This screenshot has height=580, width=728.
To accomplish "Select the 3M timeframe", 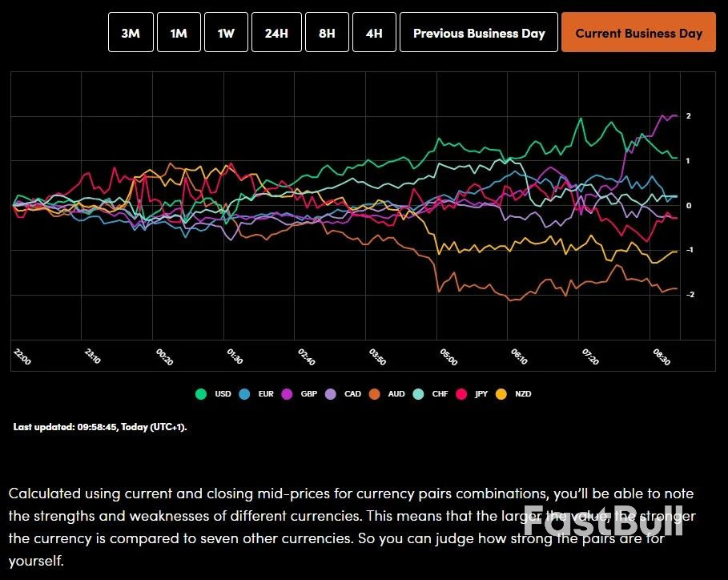I will pyautogui.click(x=131, y=32).
